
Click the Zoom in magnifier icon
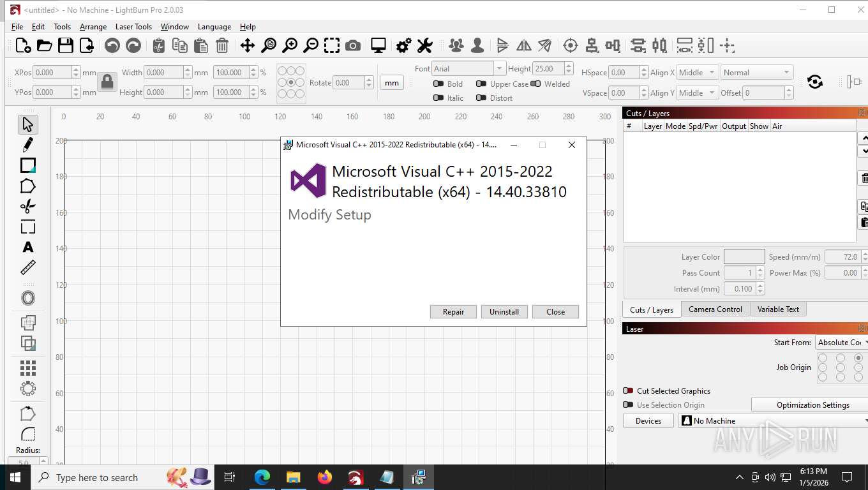(290, 45)
